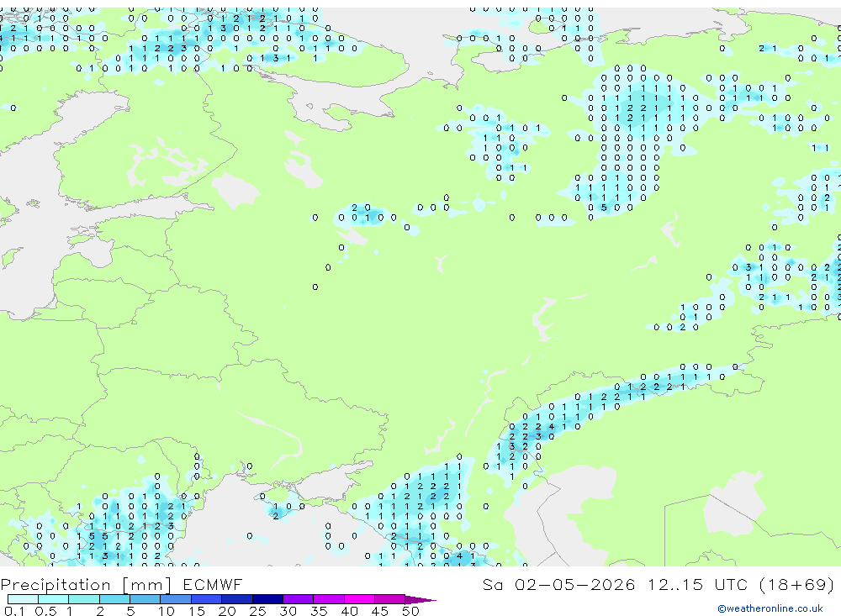This screenshot has width=841, height=616.
Task: Click the '35' legend scale label
Action: (319, 611)
